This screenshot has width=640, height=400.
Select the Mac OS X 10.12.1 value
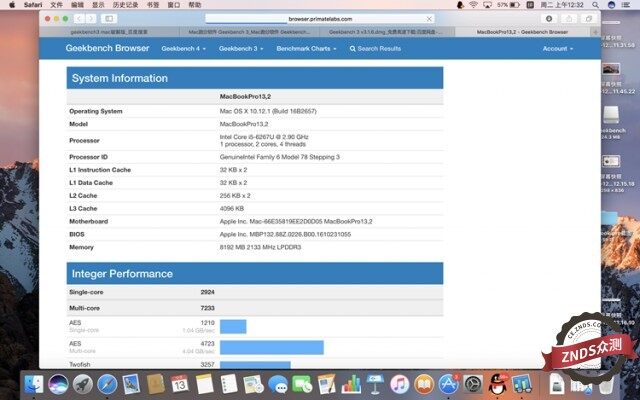[268, 111]
